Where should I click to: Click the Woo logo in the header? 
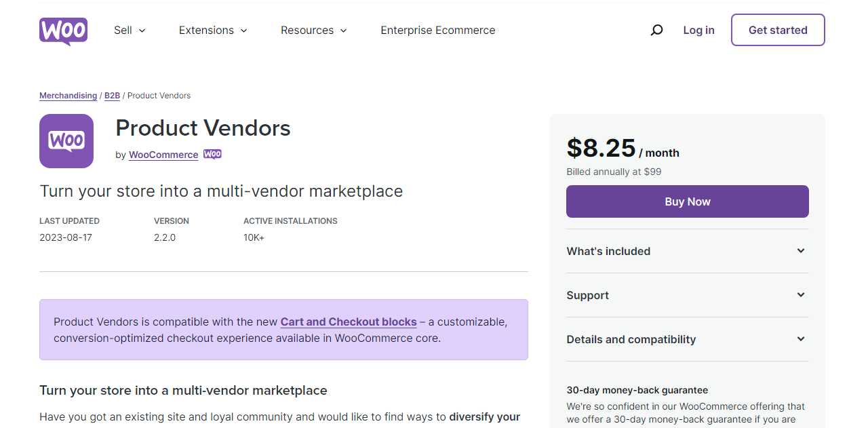click(x=63, y=30)
